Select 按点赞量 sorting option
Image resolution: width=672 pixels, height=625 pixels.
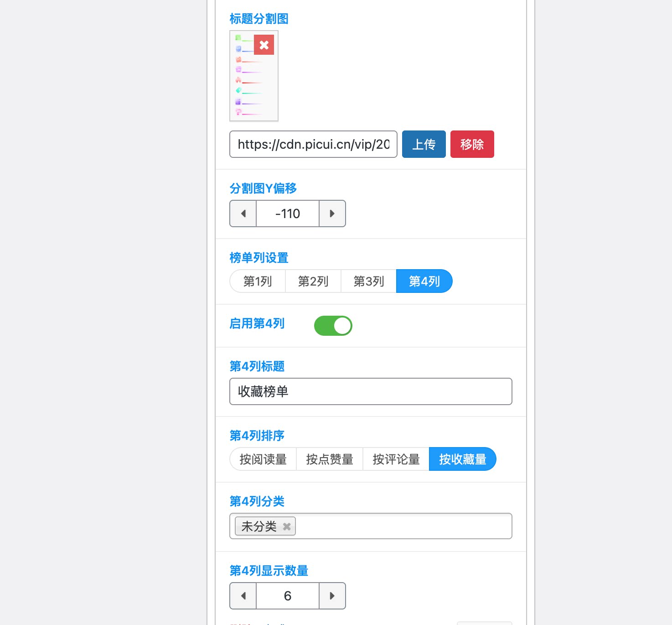click(x=329, y=459)
